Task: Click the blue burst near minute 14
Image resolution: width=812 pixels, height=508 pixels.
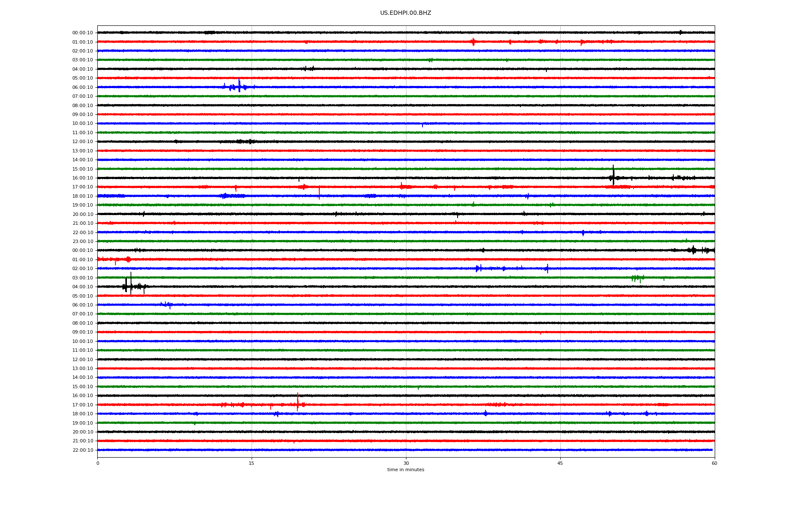Action: [239, 86]
